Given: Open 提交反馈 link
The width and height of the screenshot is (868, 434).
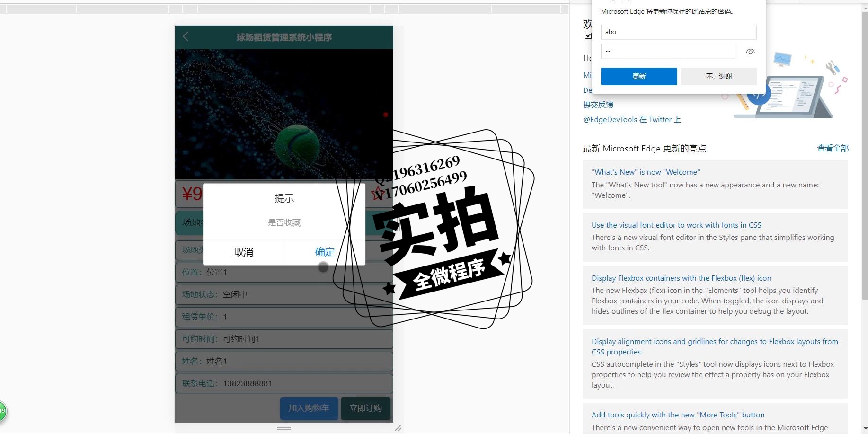Looking at the screenshot, I should (598, 105).
